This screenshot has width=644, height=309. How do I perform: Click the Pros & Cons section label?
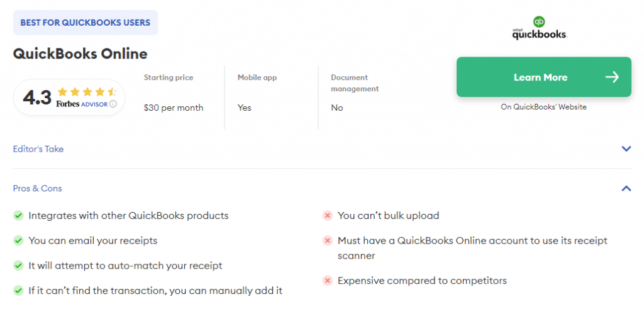pos(38,188)
